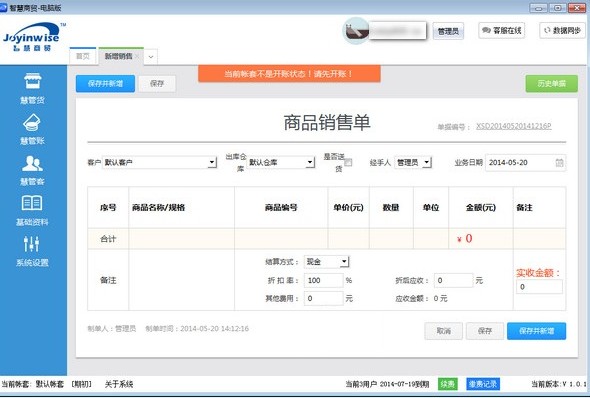The width and height of the screenshot is (590, 398).
Task: Click the 单位 column header
Action: [431, 208]
